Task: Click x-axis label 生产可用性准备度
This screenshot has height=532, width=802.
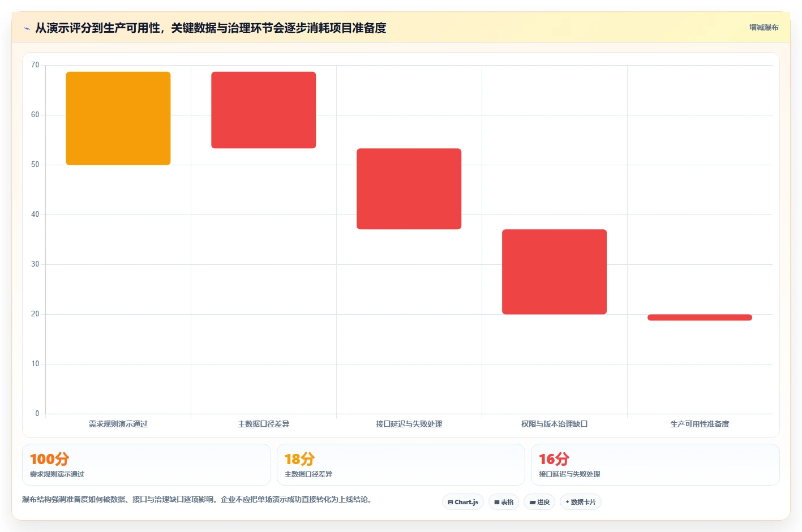Action: point(700,424)
